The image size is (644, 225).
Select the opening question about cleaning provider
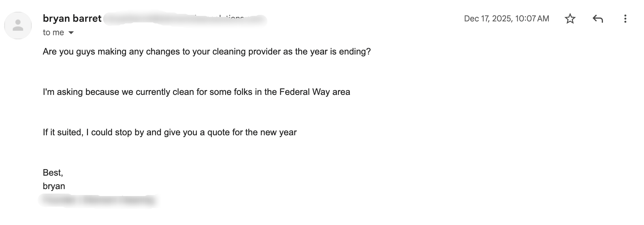click(206, 51)
